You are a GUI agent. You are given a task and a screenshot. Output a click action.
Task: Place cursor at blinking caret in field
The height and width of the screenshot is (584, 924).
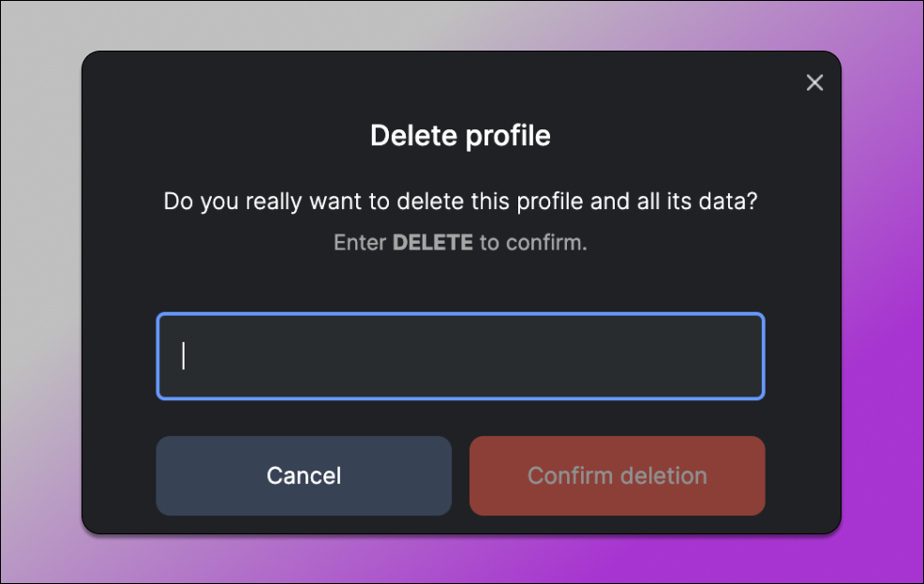(184, 356)
